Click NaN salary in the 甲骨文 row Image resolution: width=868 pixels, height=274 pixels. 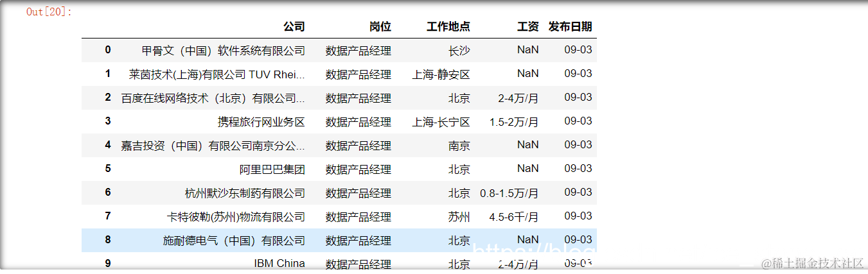pyautogui.click(x=528, y=50)
